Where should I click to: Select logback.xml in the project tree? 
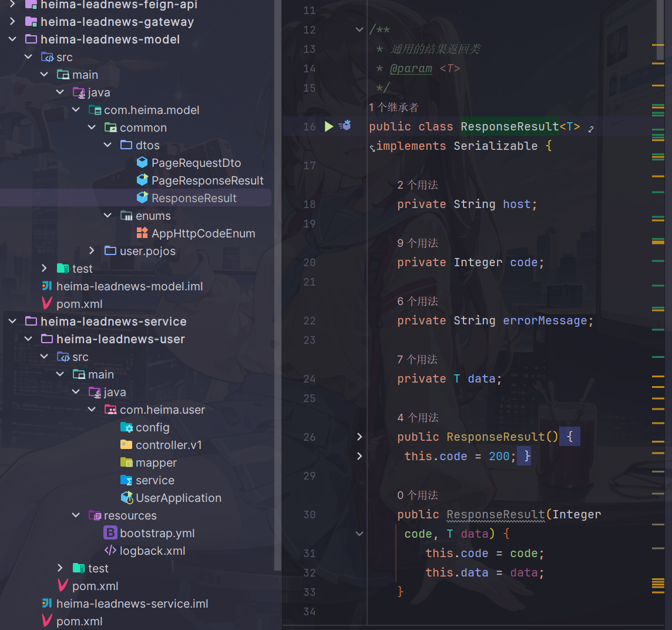point(152,551)
